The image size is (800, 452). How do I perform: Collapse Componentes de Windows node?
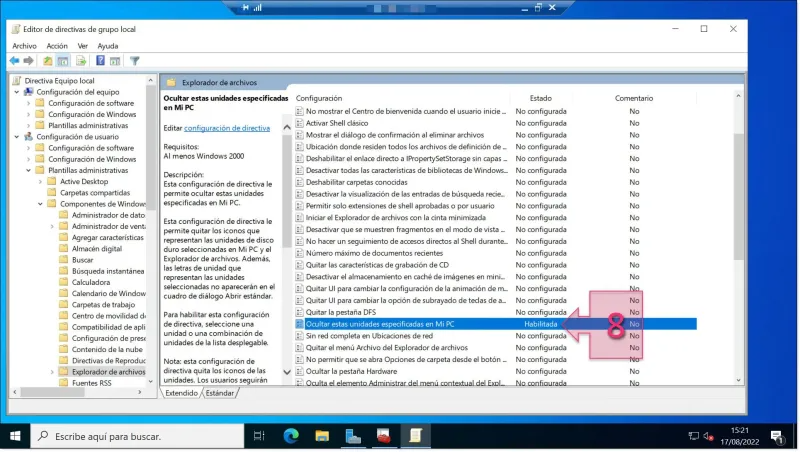[40, 204]
